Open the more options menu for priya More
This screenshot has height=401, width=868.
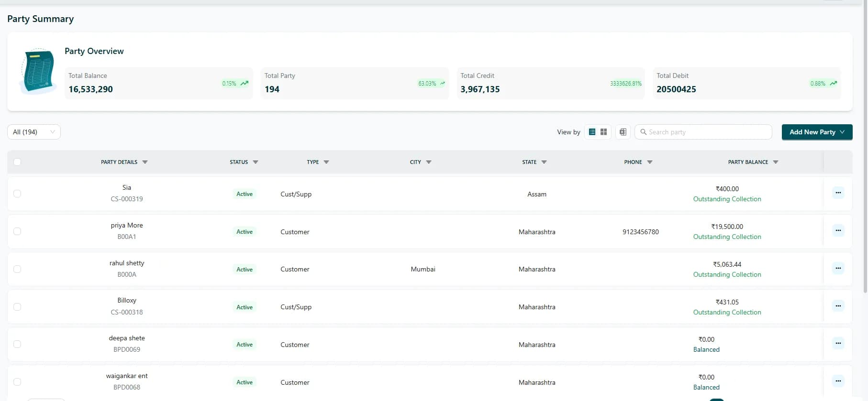point(838,231)
